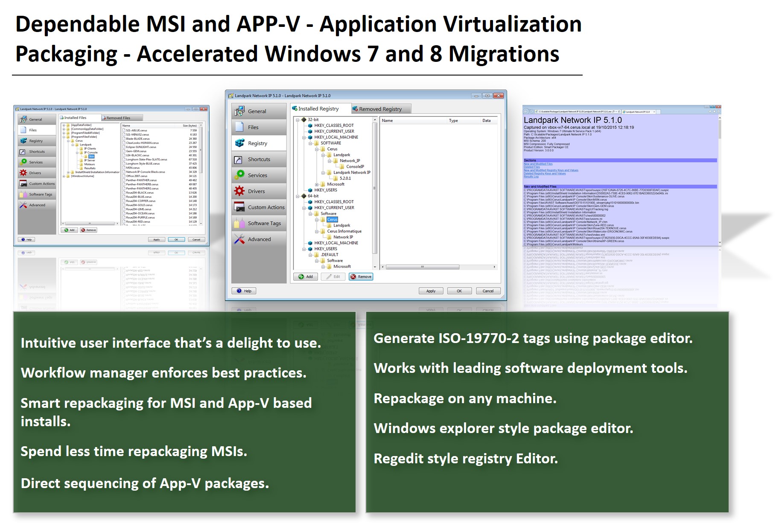Select the Skin folder in left window
The image size is (779, 532).
[91, 157]
